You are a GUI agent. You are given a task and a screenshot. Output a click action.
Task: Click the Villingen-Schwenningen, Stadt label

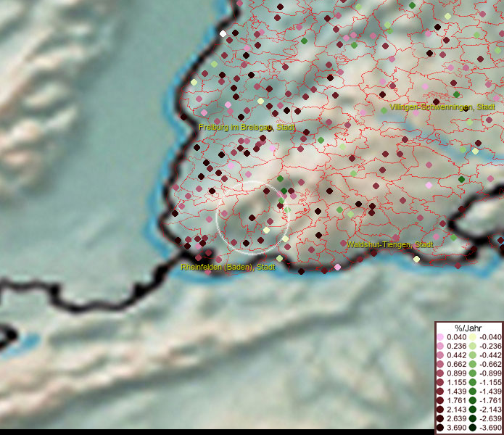coord(442,107)
